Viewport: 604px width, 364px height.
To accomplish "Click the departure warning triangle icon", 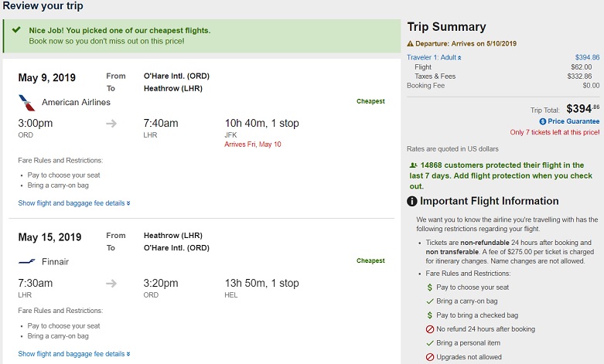I will [x=411, y=44].
